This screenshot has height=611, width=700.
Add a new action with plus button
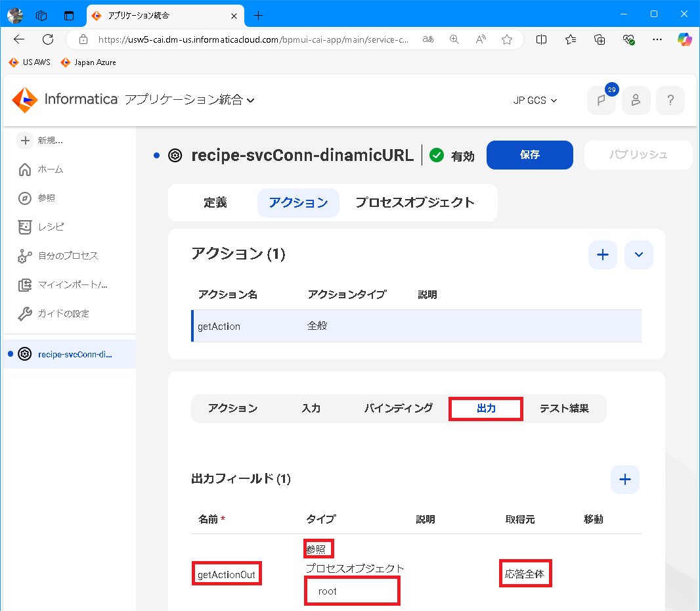point(603,255)
